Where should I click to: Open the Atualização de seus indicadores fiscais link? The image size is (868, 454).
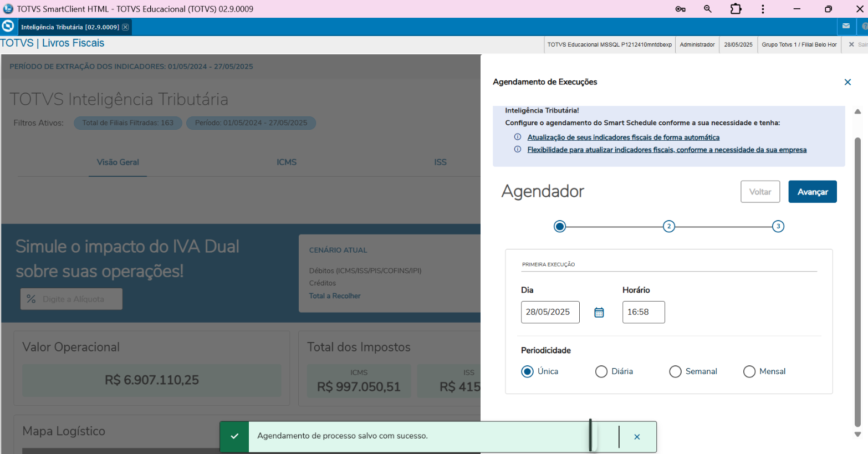pos(624,137)
